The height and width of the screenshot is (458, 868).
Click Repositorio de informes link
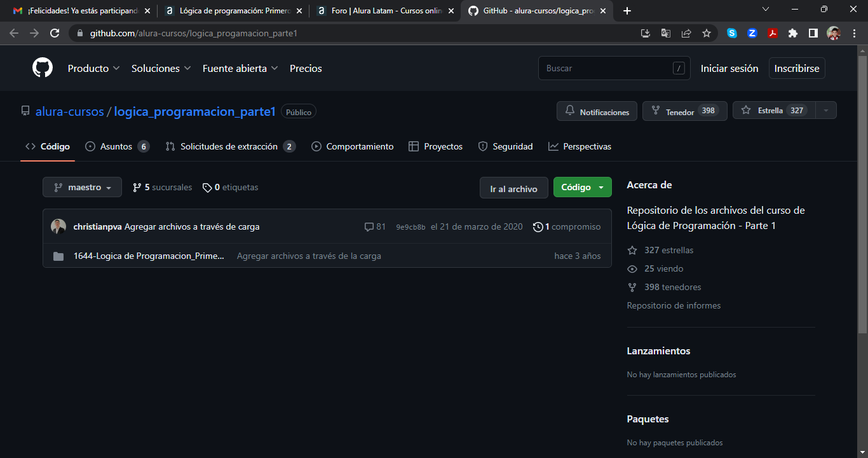[x=674, y=305]
